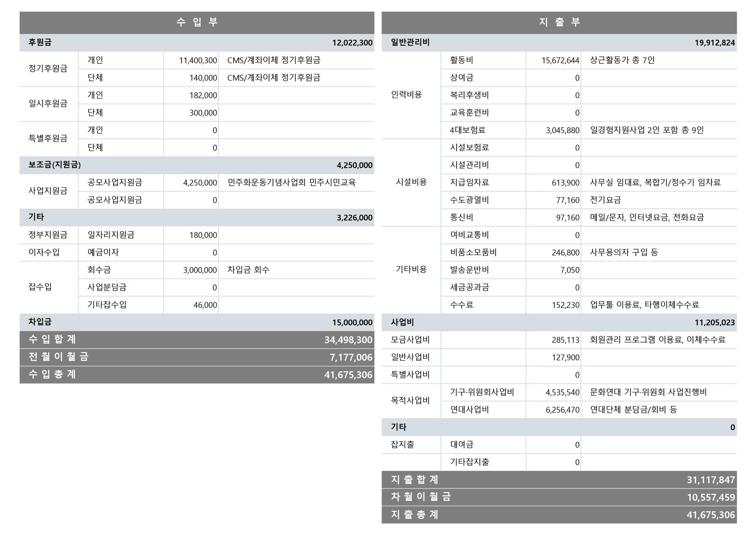Select the 통신비 97,160 amount
The width and height of the screenshot is (756, 535).
(568, 218)
